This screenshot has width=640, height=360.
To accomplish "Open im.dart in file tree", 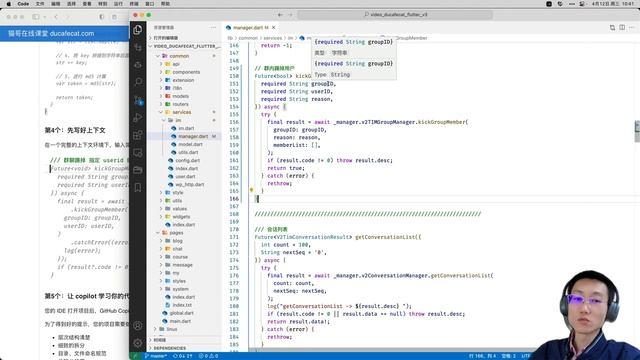I will pos(186,128).
